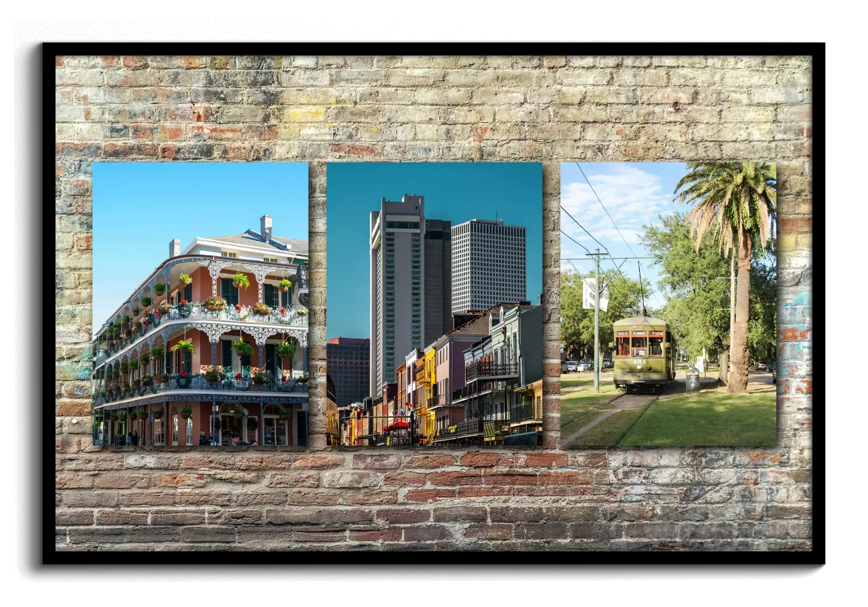Click the white banner on the pole

click(589, 293)
